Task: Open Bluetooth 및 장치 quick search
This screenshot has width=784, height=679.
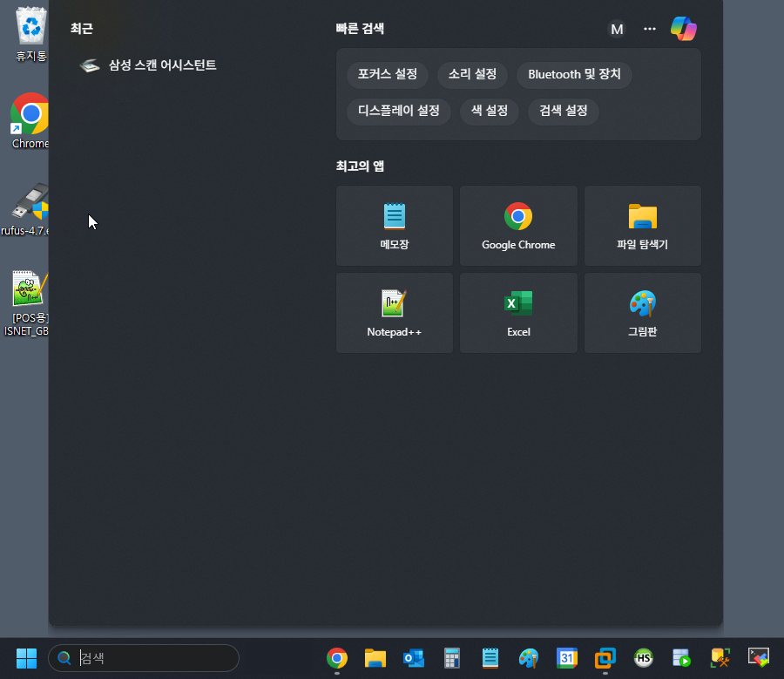Action: (574, 75)
